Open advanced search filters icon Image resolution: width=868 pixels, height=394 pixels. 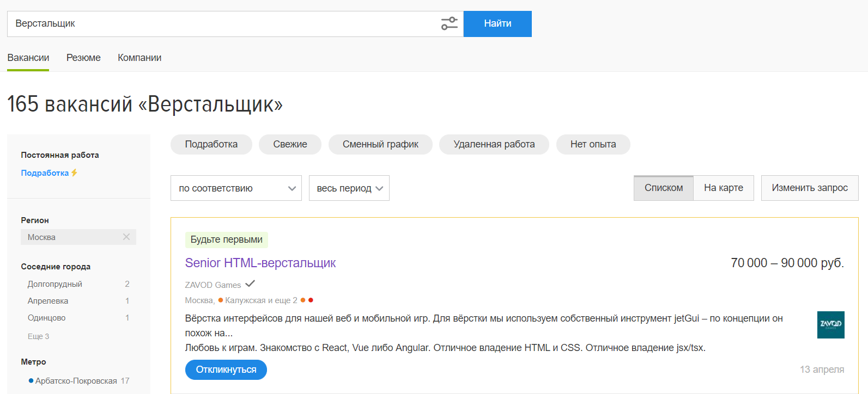449,23
